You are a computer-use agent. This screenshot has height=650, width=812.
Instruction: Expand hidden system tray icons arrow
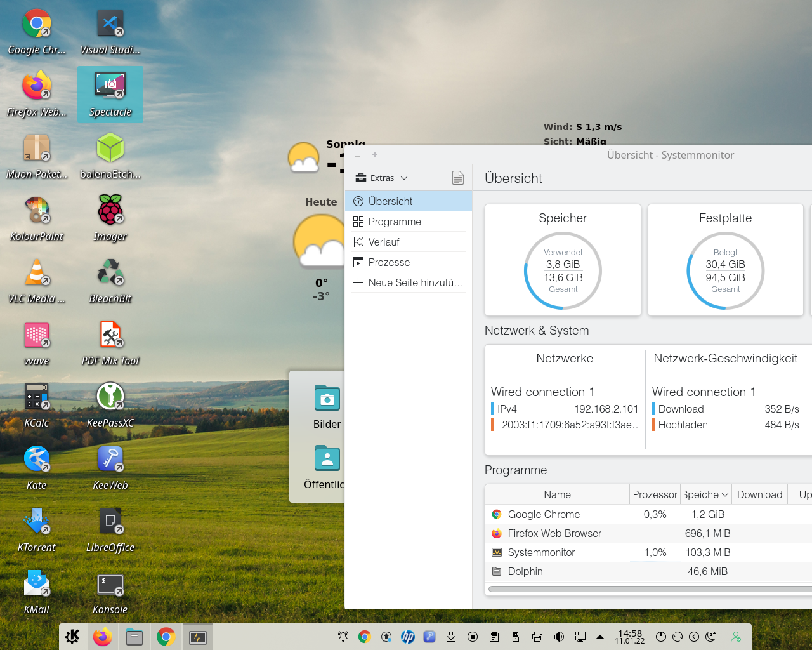(600, 637)
